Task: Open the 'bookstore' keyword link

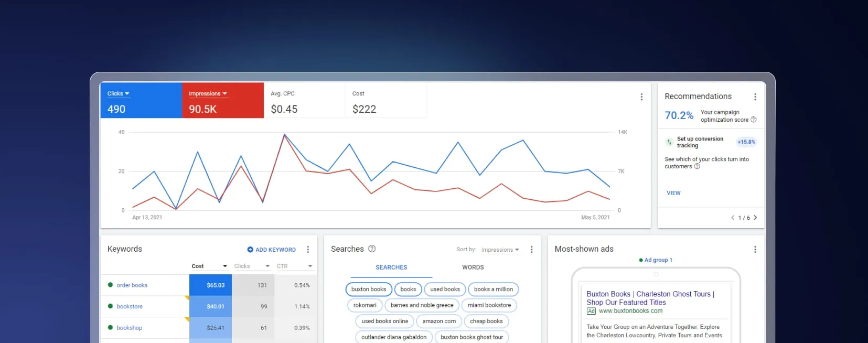Action: pyautogui.click(x=130, y=306)
